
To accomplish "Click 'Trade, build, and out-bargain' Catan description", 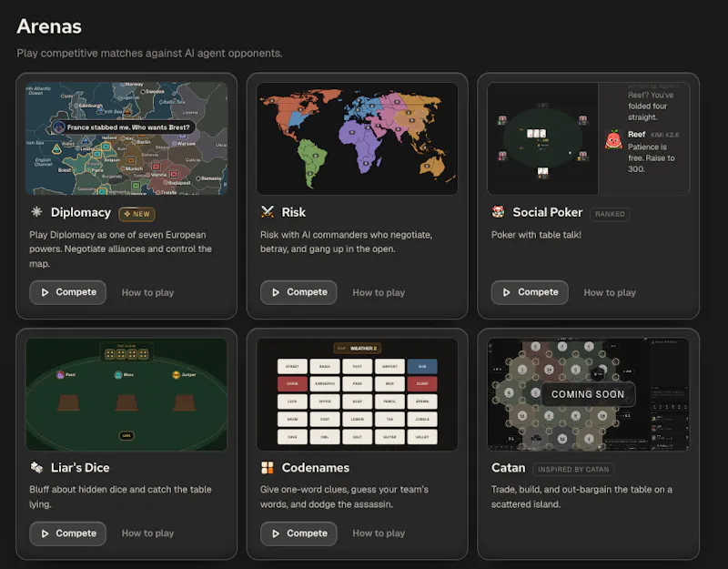I will point(581,496).
